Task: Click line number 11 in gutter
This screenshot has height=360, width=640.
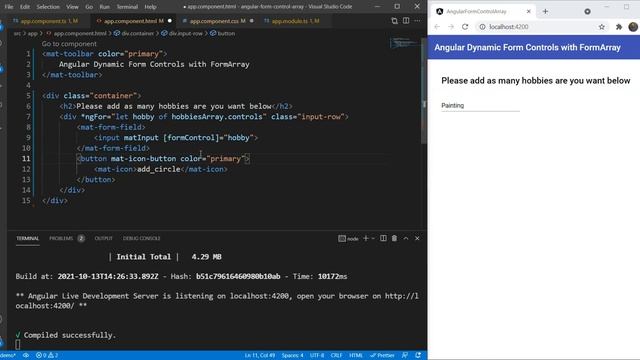Action: (26, 159)
